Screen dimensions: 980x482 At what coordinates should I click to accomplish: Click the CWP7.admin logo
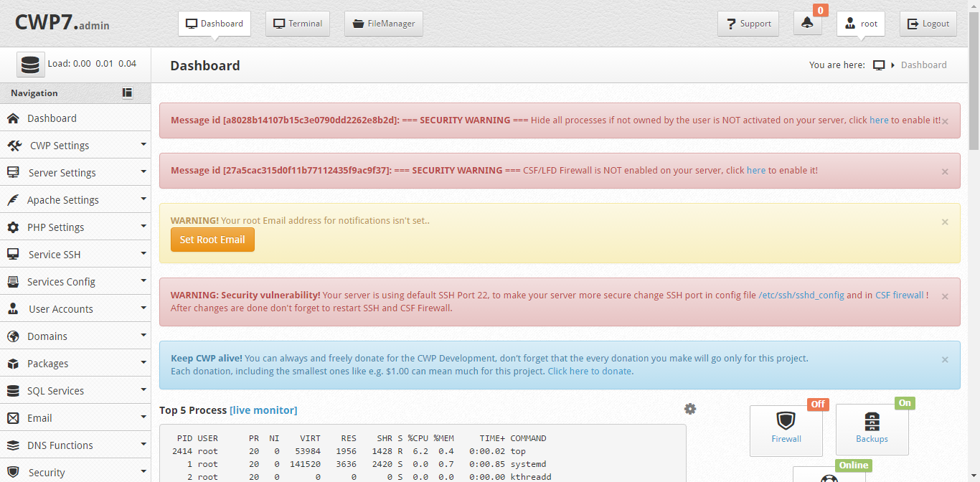(x=62, y=23)
